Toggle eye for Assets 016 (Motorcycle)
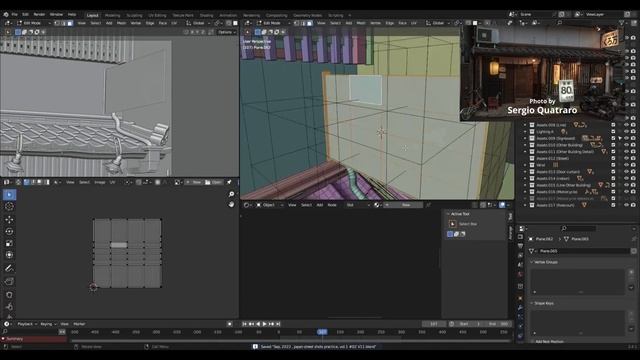The height and width of the screenshot is (360, 640). pos(626,191)
